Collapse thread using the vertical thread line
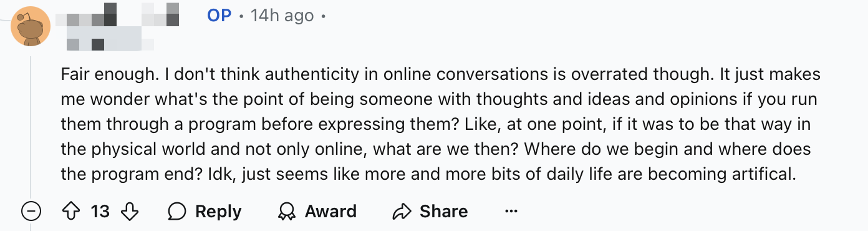The width and height of the screenshot is (868, 231). click(x=31, y=125)
